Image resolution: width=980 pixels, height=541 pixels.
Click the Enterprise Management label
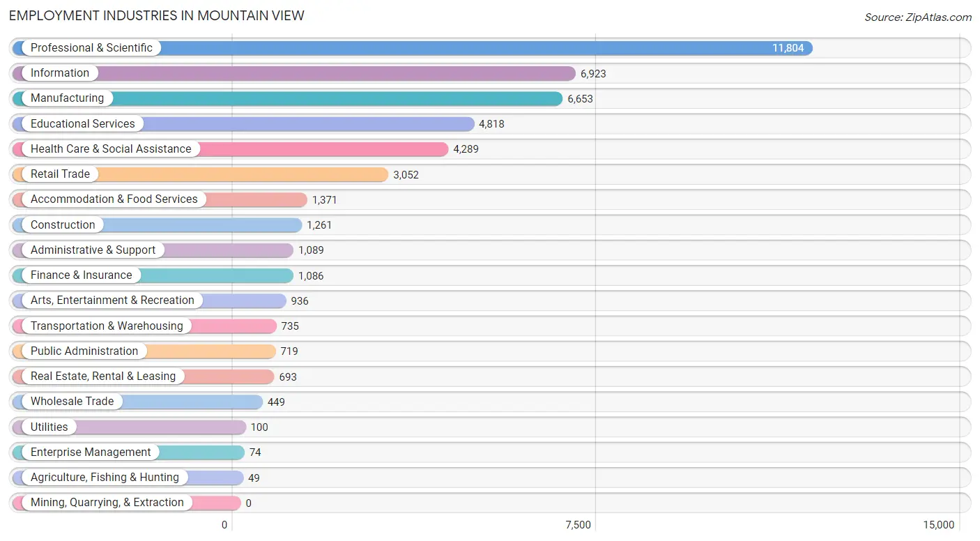91,452
